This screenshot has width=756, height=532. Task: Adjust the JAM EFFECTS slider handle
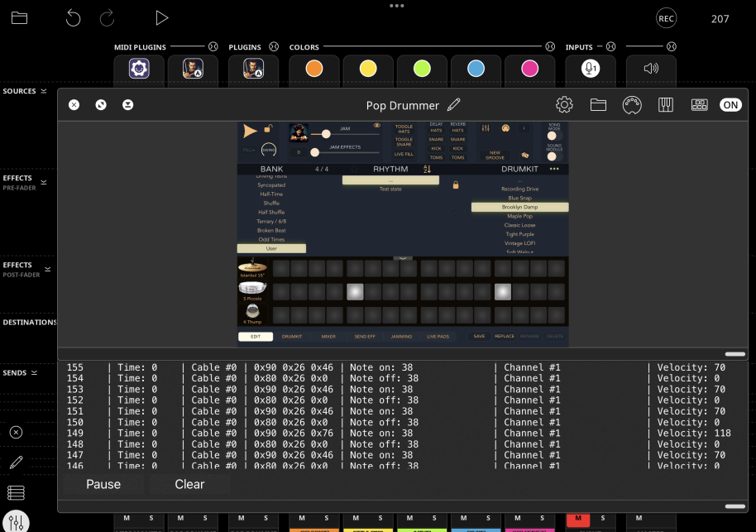(315, 152)
